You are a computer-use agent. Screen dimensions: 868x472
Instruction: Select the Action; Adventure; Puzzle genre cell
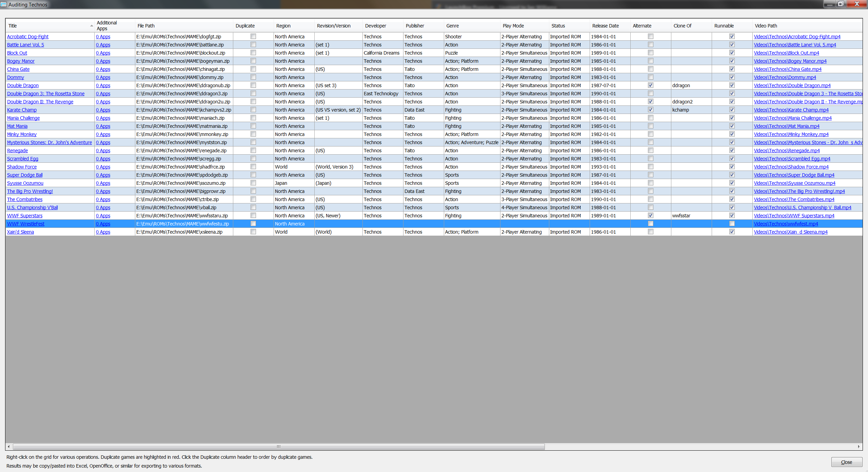[472, 142]
